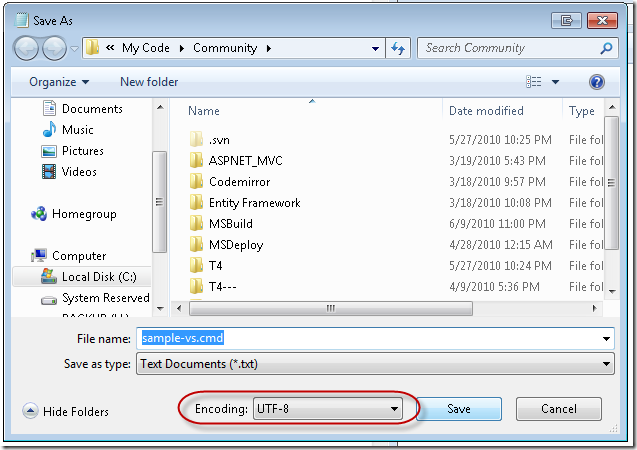This screenshot has height=450, width=637.
Task: Select Homegroup in navigation pane
Action: click(84, 214)
